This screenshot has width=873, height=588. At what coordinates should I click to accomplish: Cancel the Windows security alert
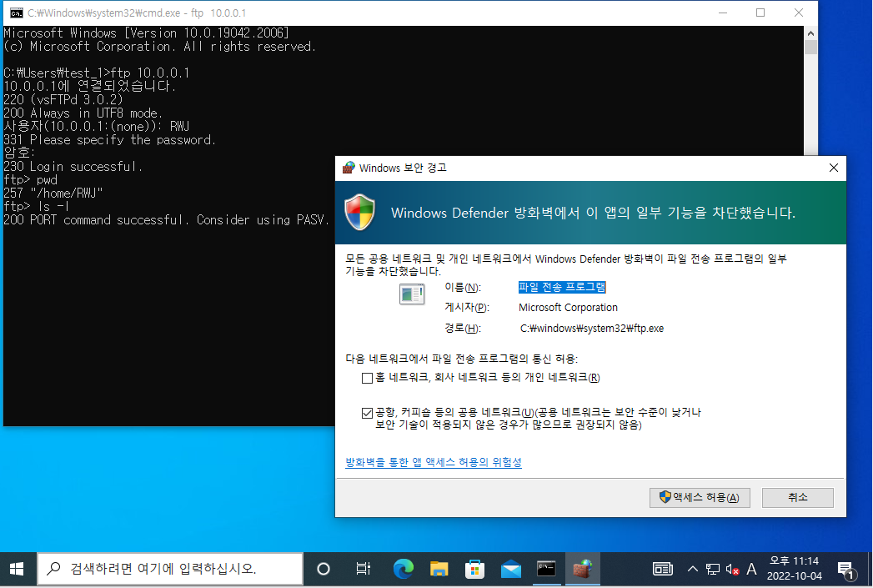pos(797,497)
